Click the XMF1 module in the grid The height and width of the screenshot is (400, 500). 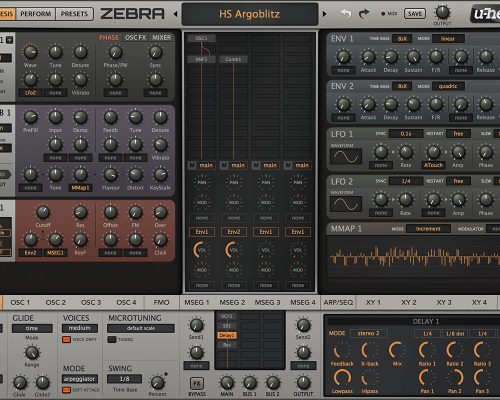tap(201, 59)
